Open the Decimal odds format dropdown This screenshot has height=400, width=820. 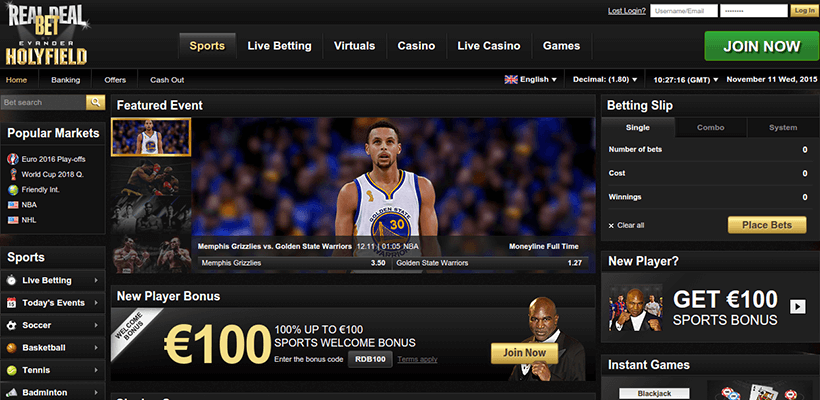[x=605, y=79]
